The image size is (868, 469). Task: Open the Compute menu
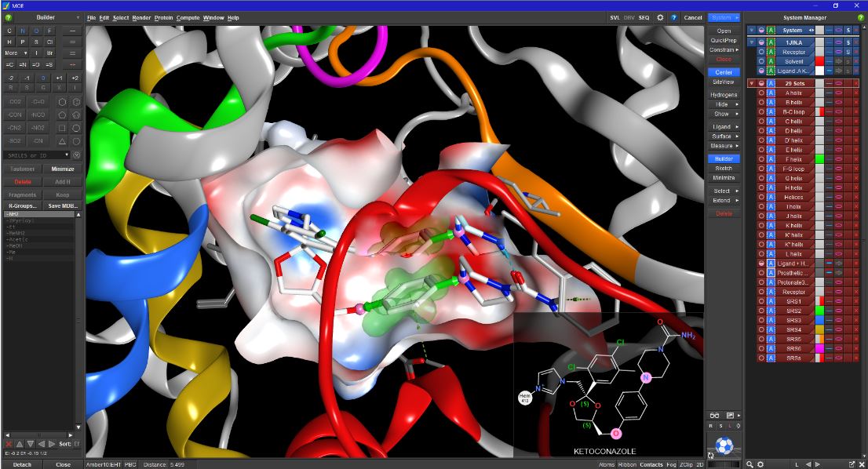click(188, 17)
